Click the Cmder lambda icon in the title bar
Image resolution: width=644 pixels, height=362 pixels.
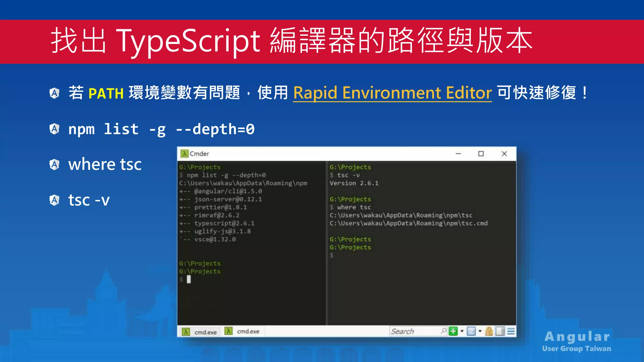[184, 154]
